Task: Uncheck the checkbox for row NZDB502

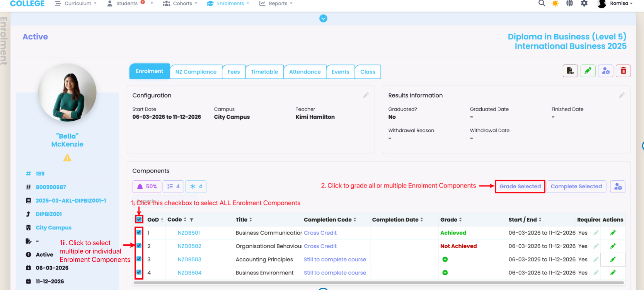Action: click(x=139, y=246)
